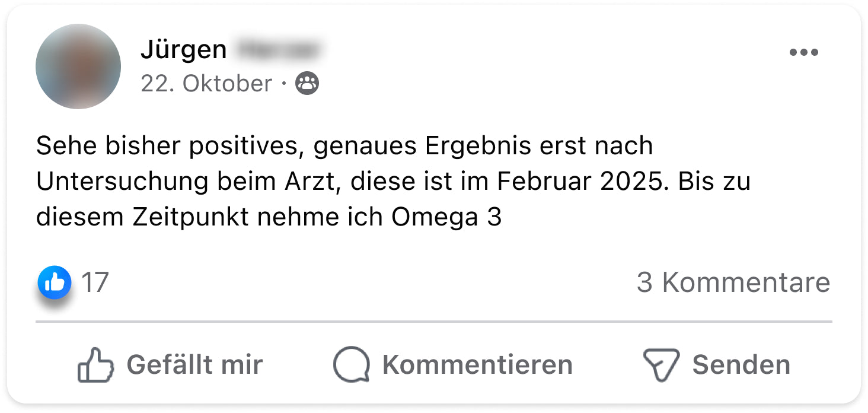Click the speech bubble comment icon
Screen dimensions: 868x413
click(352, 364)
